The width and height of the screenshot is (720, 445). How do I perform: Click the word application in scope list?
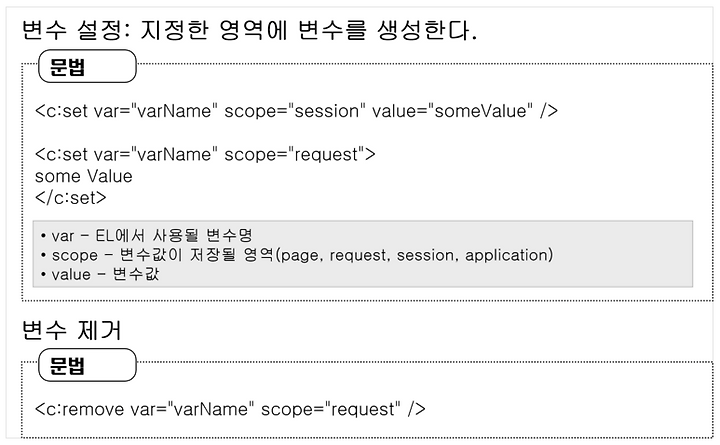(506, 255)
